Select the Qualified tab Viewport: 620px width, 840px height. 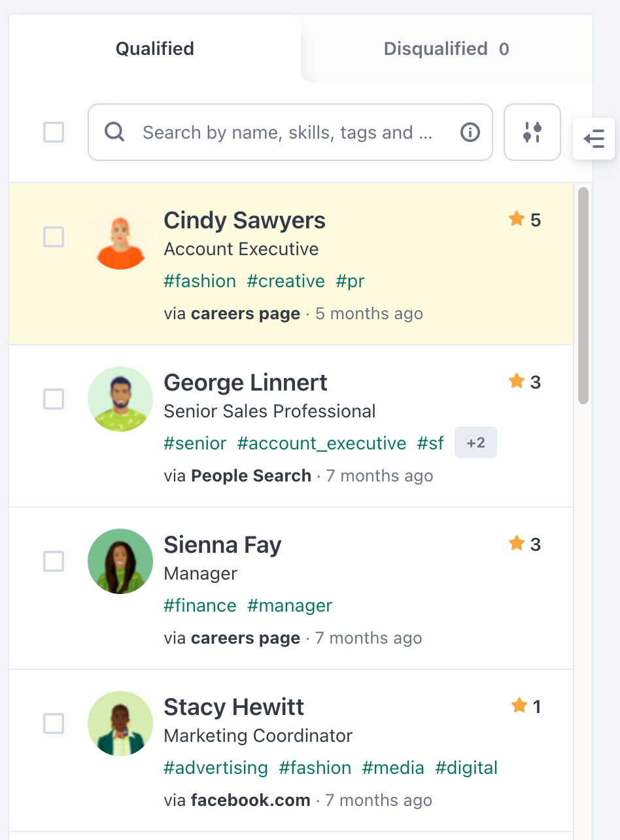click(x=154, y=48)
